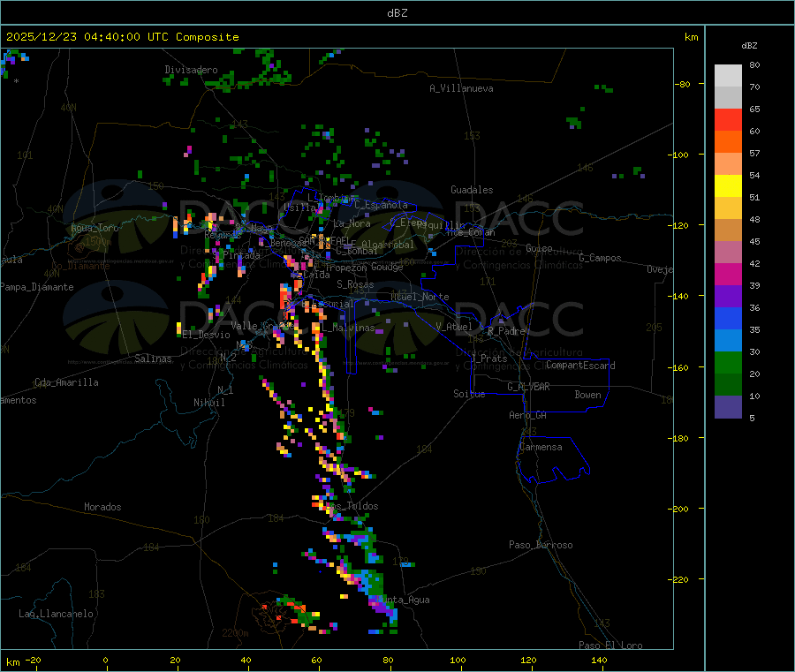Viewport: 795px width, 672px height.
Task: Click the Nihuil map label
Action: (x=208, y=403)
